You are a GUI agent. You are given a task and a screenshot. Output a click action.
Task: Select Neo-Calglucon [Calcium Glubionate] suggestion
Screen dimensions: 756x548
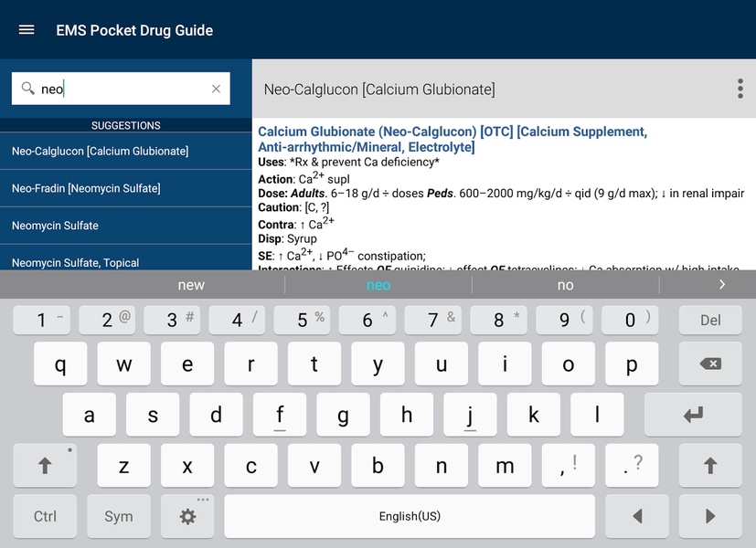tap(126, 152)
